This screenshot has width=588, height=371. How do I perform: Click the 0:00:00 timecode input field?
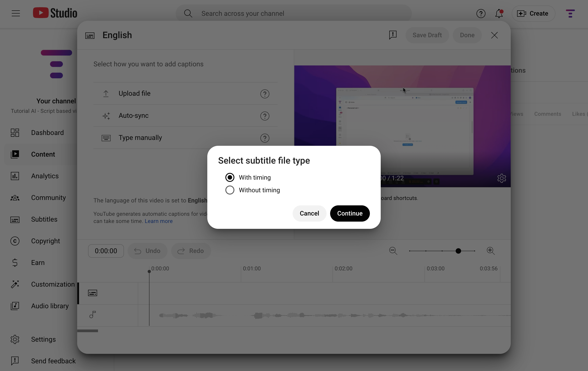click(106, 251)
